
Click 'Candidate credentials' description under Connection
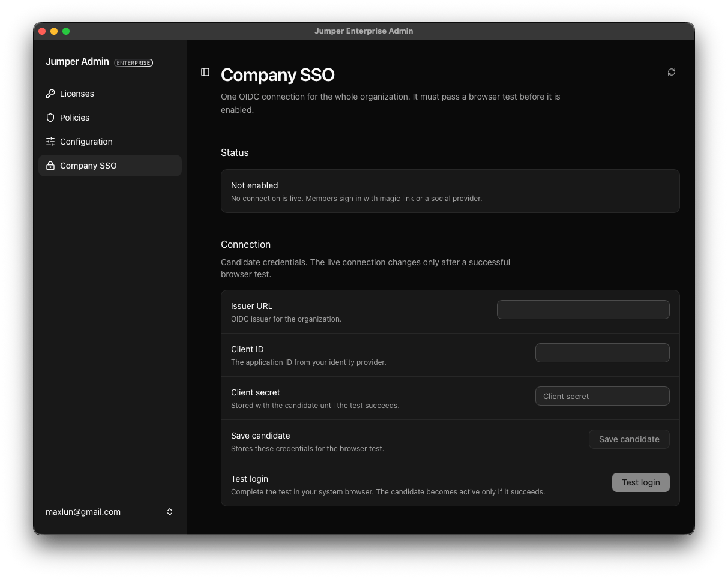pos(366,268)
